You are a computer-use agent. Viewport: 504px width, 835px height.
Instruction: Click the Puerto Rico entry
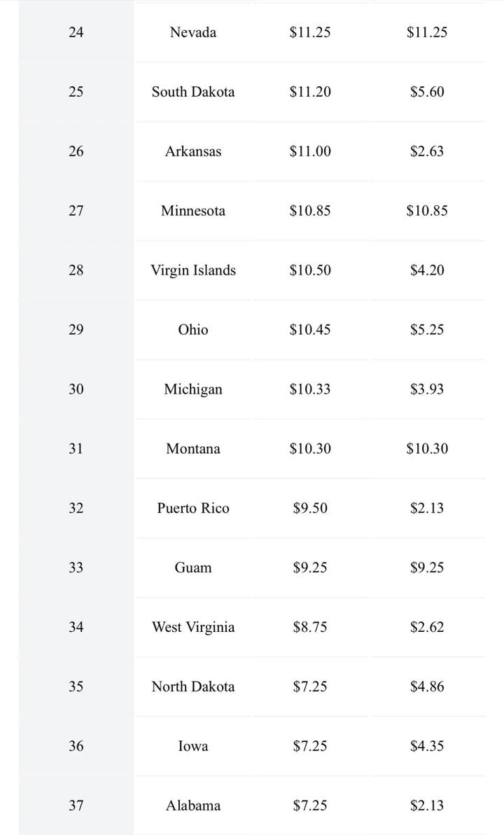[x=192, y=509]
